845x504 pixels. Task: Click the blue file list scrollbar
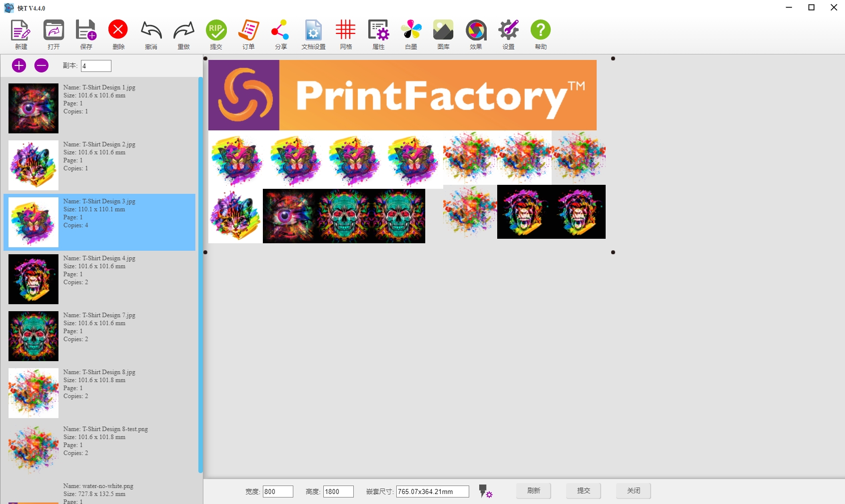[200, 275]
